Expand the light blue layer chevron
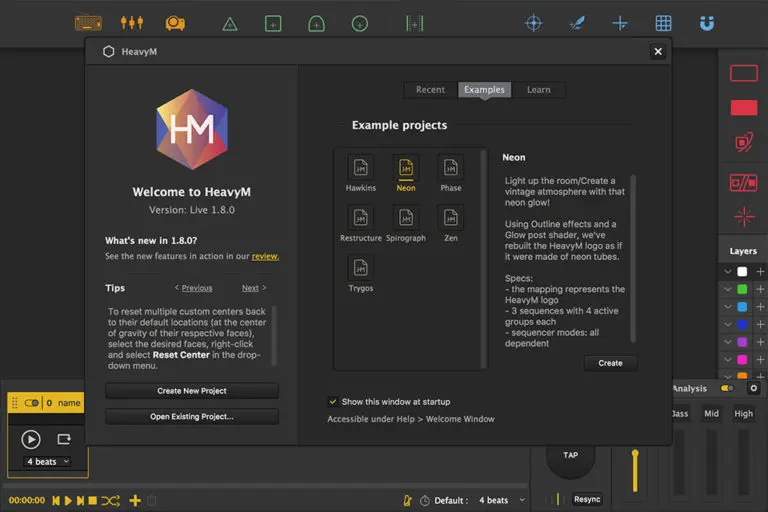 (x=728, y=307)
